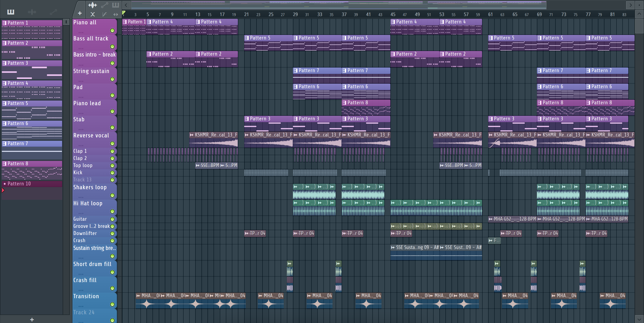Select the Short drum fill track header
This screenshot has width=644, height=323.
point(95,268)
